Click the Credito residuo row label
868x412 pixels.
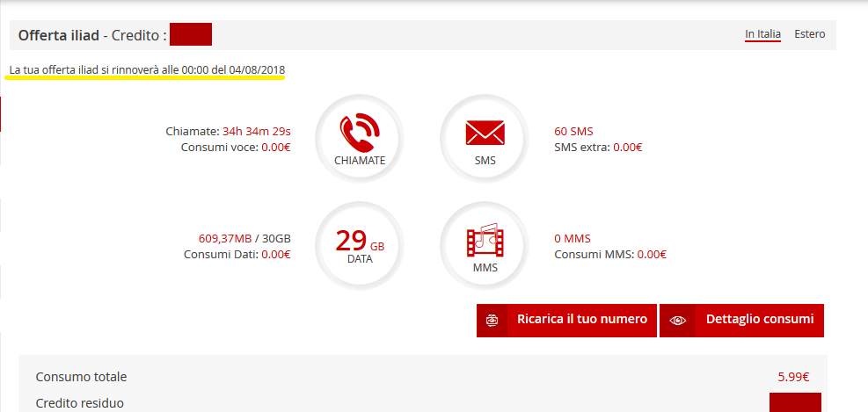(x=80, y=403)
